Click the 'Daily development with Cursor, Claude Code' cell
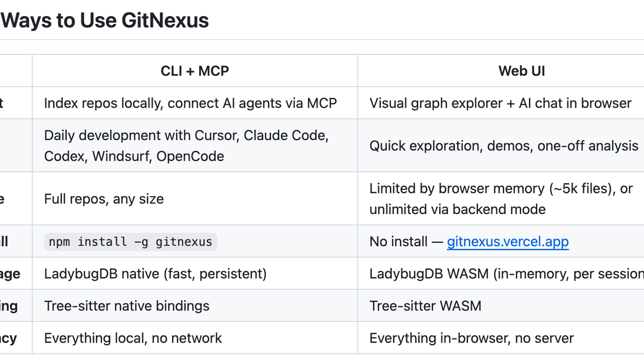This screenshot has width=644, height=362. 195,146
